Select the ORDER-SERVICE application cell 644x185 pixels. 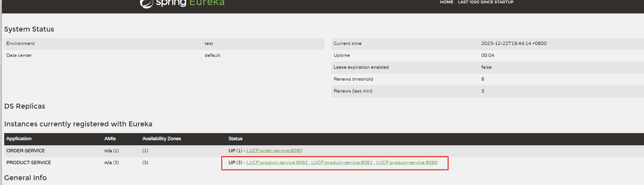coord(26,151)
